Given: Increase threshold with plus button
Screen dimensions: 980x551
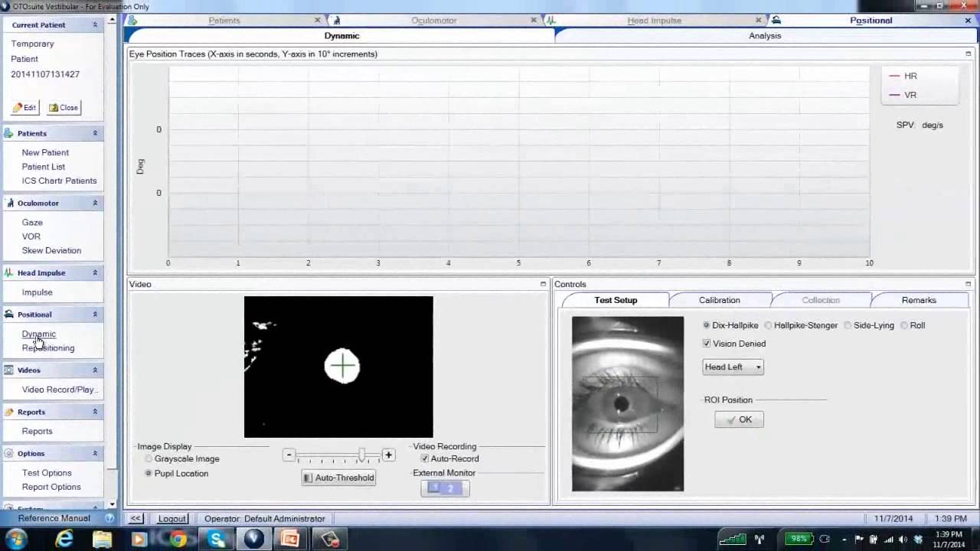Looking at the screenshot, I should coord(388,455).
